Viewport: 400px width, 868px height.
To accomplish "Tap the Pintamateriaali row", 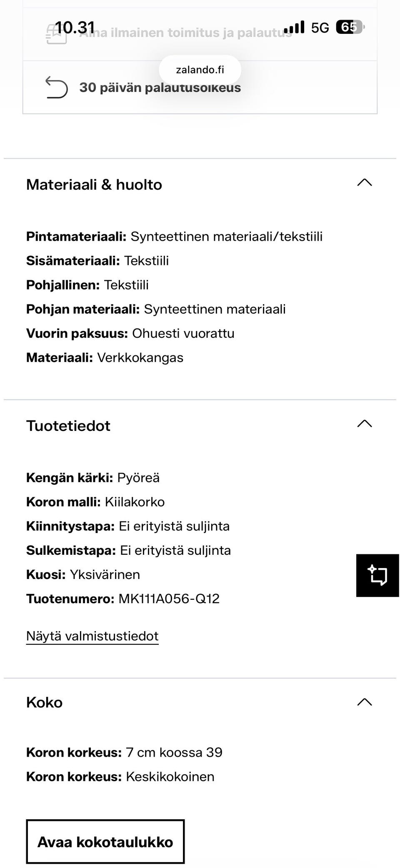I will point(174,236).
